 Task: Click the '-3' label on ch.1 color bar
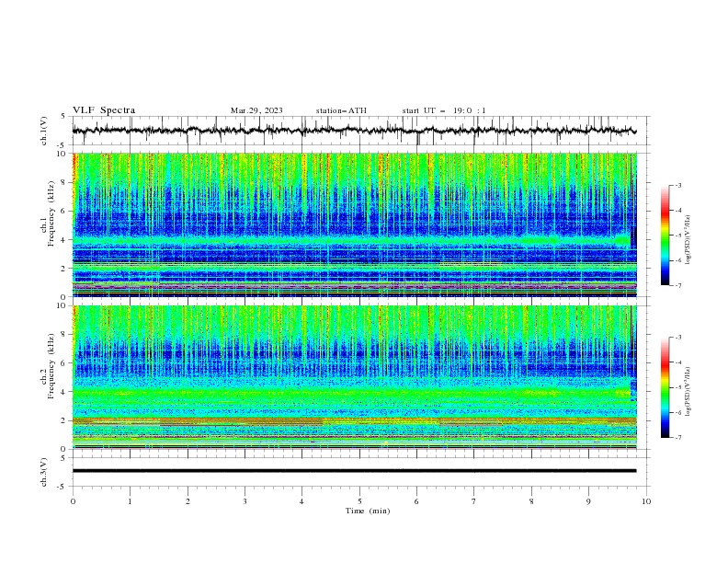click(x=677, y=185)
